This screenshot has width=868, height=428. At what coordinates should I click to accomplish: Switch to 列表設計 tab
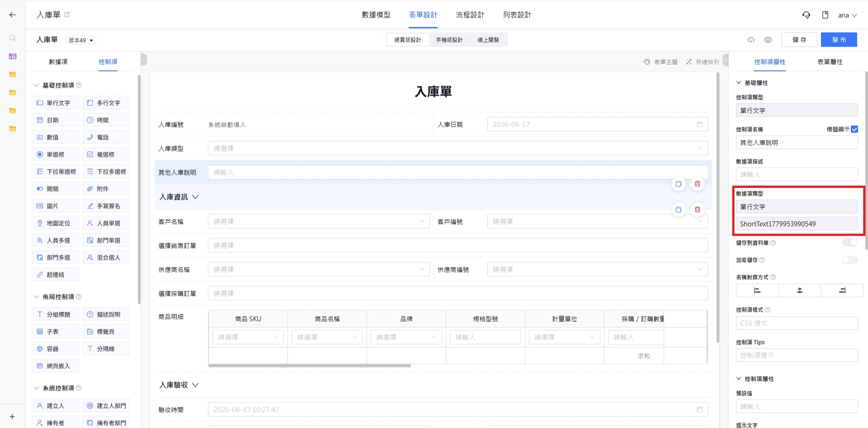tap(517, 15)
